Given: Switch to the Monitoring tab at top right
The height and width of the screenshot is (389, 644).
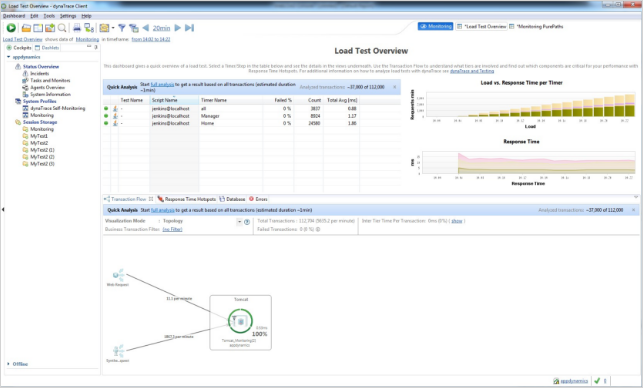Looking at the screenshot, I should click(x=435, y=26).
